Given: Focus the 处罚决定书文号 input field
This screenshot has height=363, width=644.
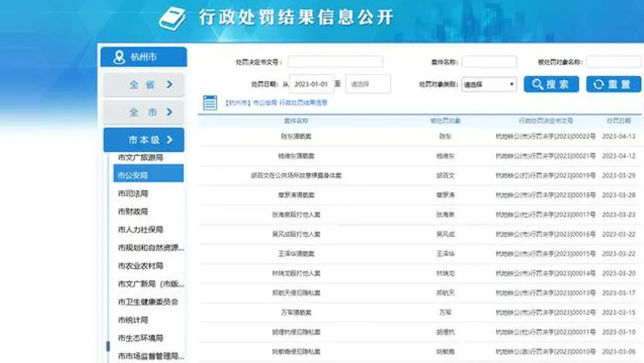Looking at the screenshot, I should click(335, 62).
